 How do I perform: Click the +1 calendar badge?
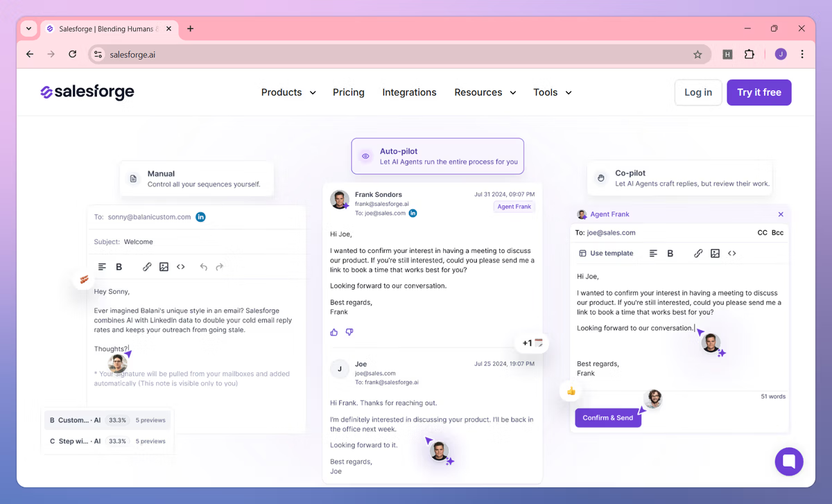coord(532,342)
